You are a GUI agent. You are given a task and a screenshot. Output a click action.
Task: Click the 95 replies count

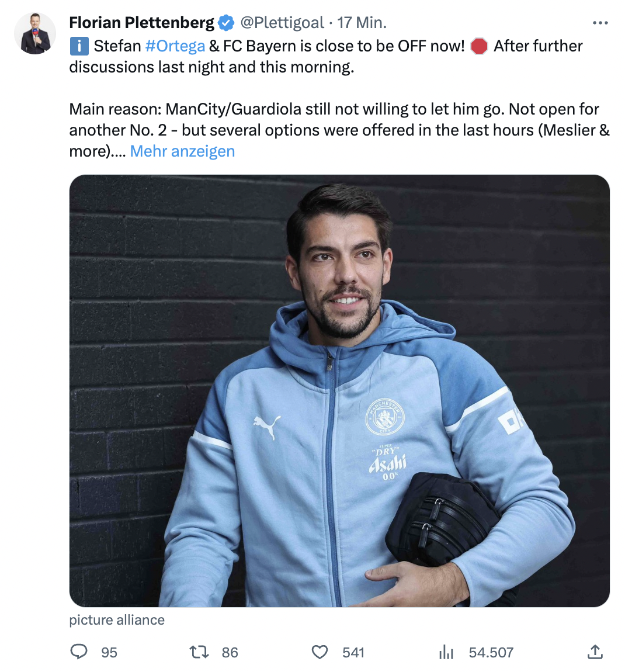[109, 652]
